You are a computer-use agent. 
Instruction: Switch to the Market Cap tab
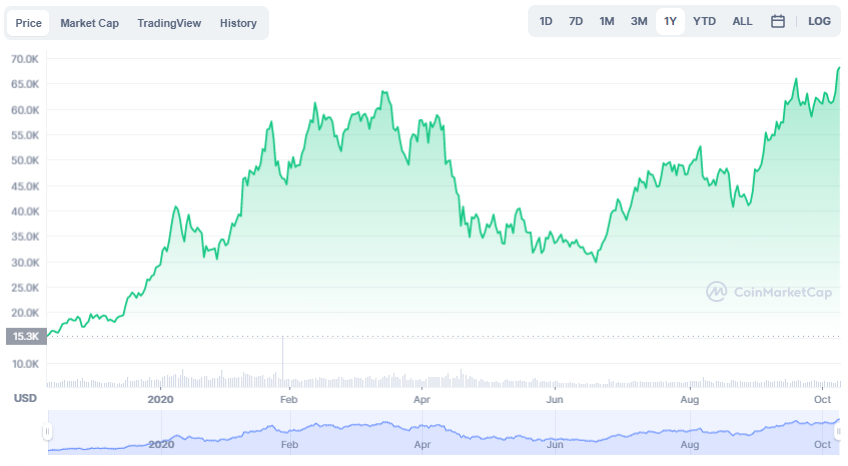coord(89,23)
